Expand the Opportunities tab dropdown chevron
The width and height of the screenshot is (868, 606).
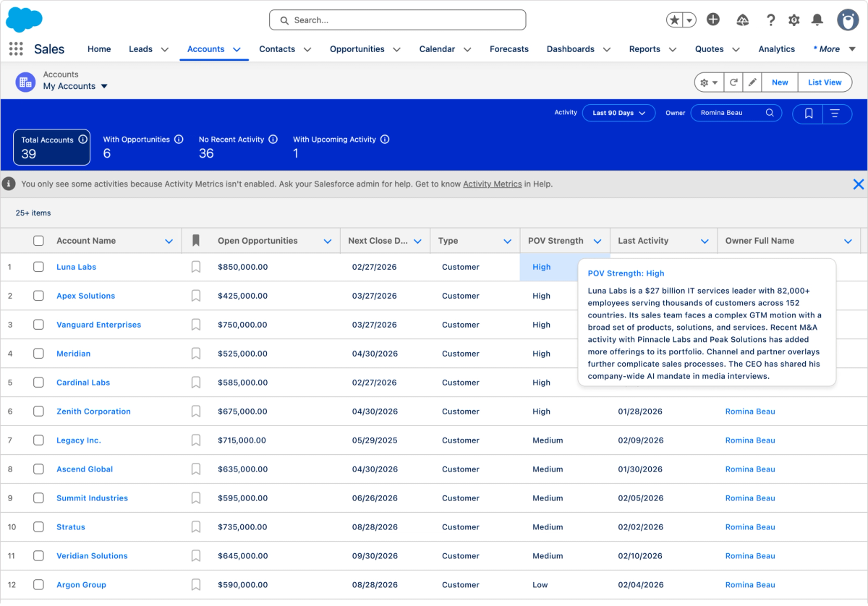396,50
